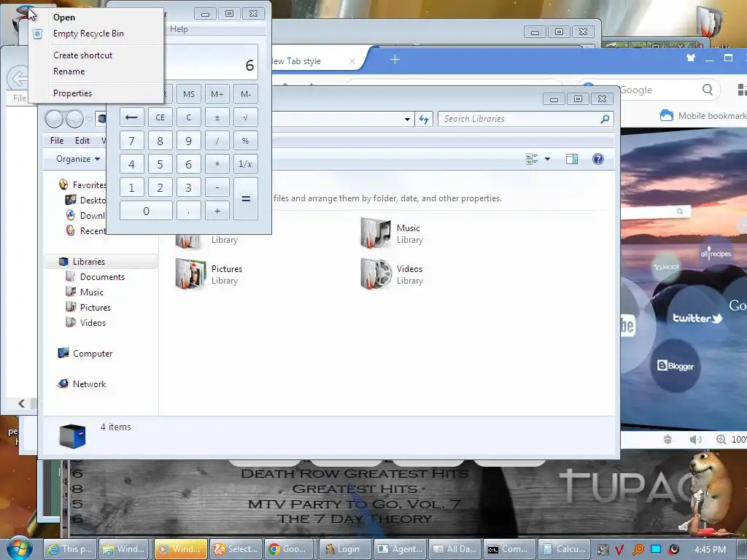Click the Windows Start orb

point(18,549)
